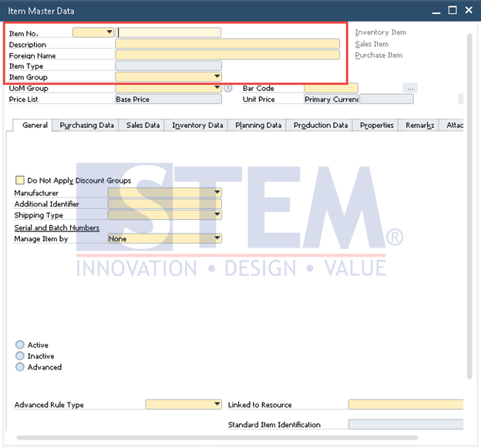Viewport: 481px width, 448px height.
Task: Click the vertical scrollbar
Action: (469, 206)
